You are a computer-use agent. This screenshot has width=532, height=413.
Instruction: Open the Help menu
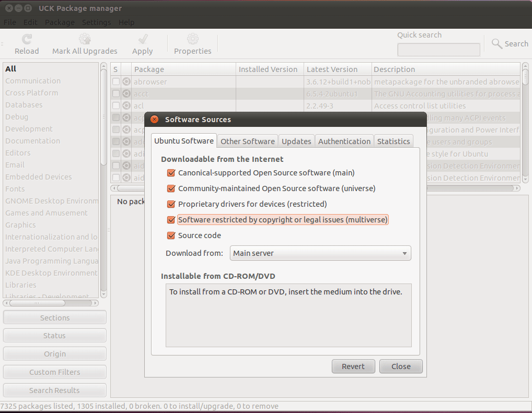pos(126,22)
